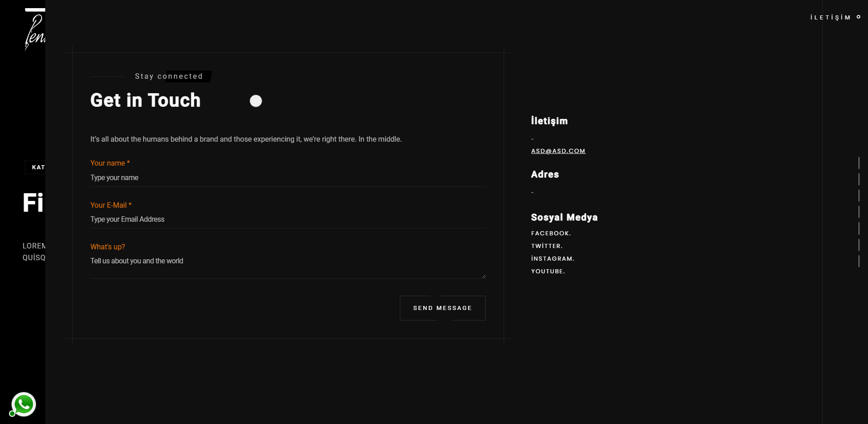The height and width of the screenshot is (424, 868).
Task: Jump to the last vertical section marker
Action: [859, 261]
